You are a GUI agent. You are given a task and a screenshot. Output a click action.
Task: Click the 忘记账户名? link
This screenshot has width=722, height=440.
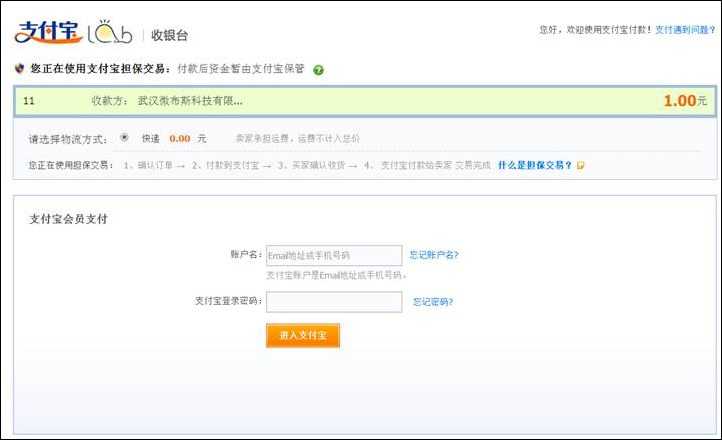(434, 255)
